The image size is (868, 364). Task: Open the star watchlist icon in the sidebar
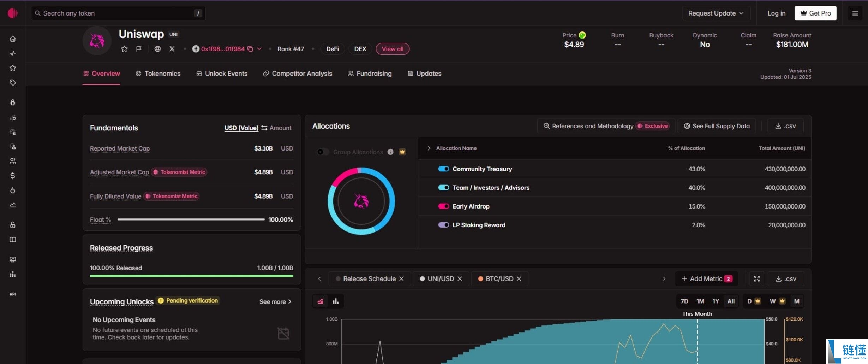[13, 68]
